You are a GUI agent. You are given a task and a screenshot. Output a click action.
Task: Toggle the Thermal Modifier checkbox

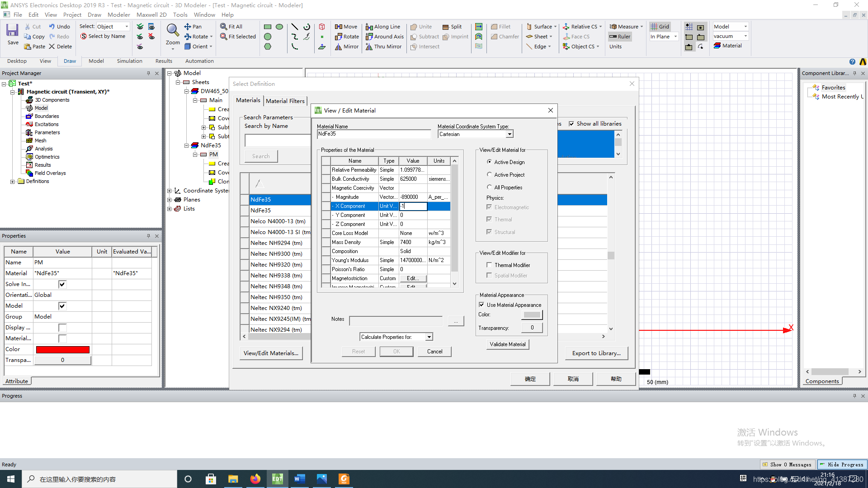489,265
